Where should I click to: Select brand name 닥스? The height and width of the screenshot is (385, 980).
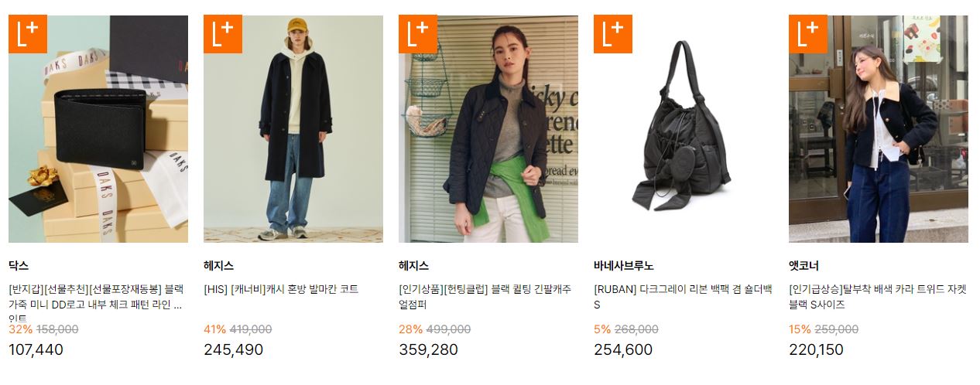[x=19, y=266]
